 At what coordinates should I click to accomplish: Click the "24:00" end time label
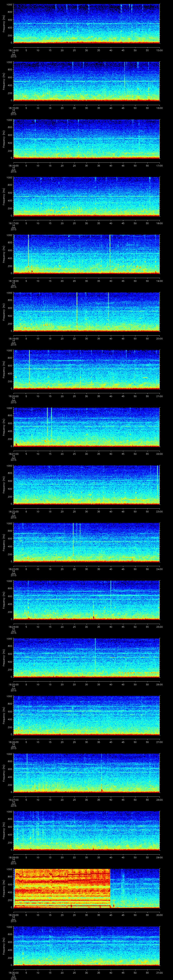click(160, 569)
